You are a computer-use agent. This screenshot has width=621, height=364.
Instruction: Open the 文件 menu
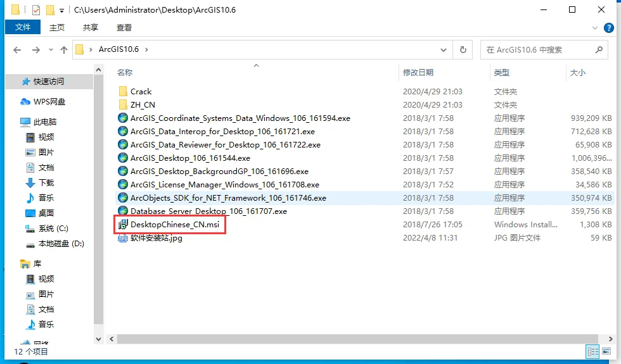click(x=23, y=27)
